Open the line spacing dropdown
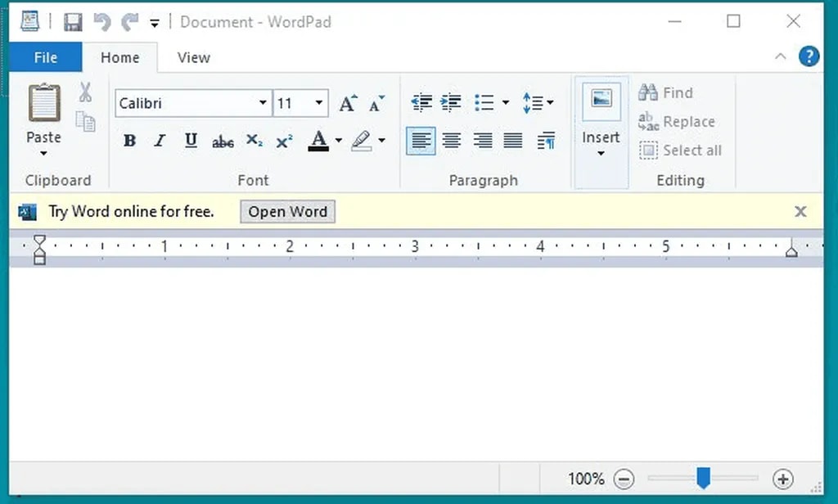Viewport: 838px width, 504px height. (550, 102)
